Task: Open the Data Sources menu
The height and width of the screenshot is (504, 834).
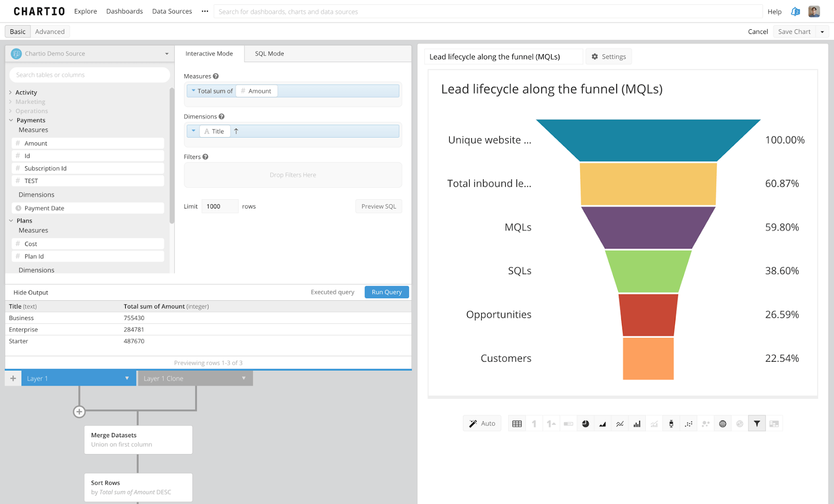Action: coord(171,11)
